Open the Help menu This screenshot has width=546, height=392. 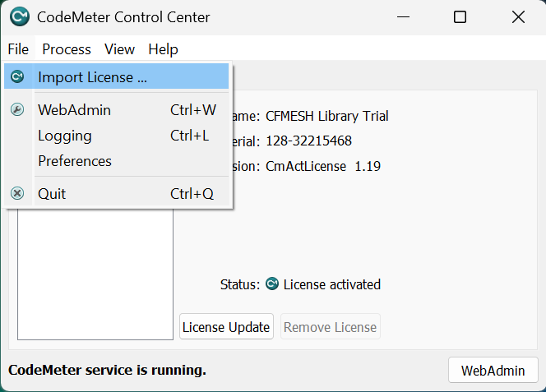point(163,49)
